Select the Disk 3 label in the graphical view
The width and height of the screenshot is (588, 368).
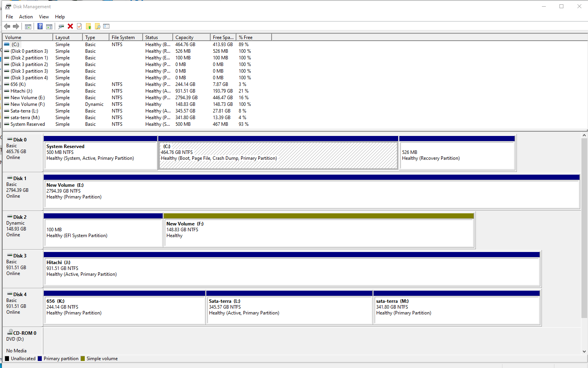(23, 269)
